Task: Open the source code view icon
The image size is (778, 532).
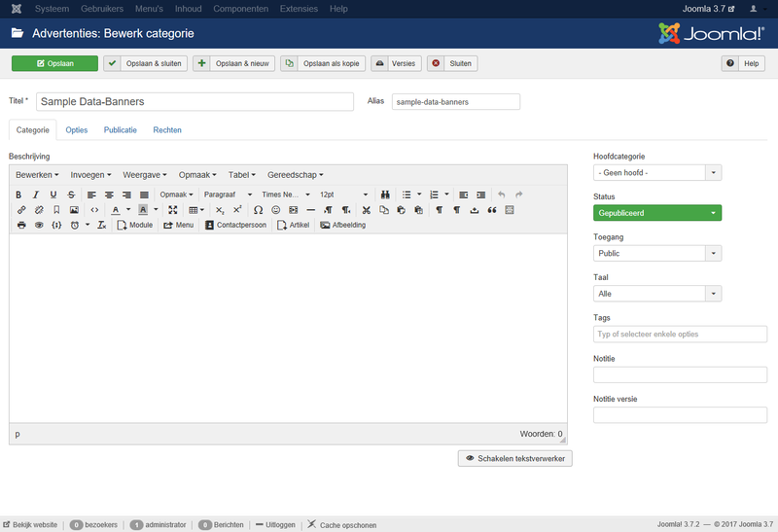Action: pyautogui.click(x=94, y=210)
